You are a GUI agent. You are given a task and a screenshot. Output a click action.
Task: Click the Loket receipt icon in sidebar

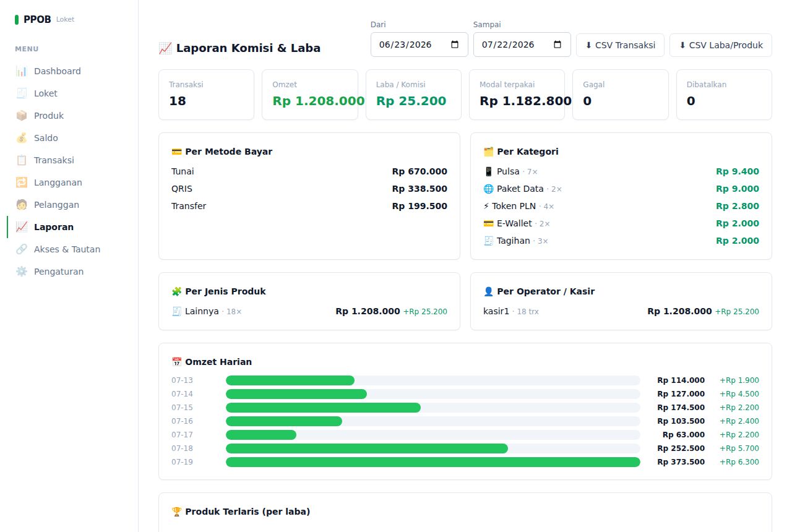(x=22, y=93)
